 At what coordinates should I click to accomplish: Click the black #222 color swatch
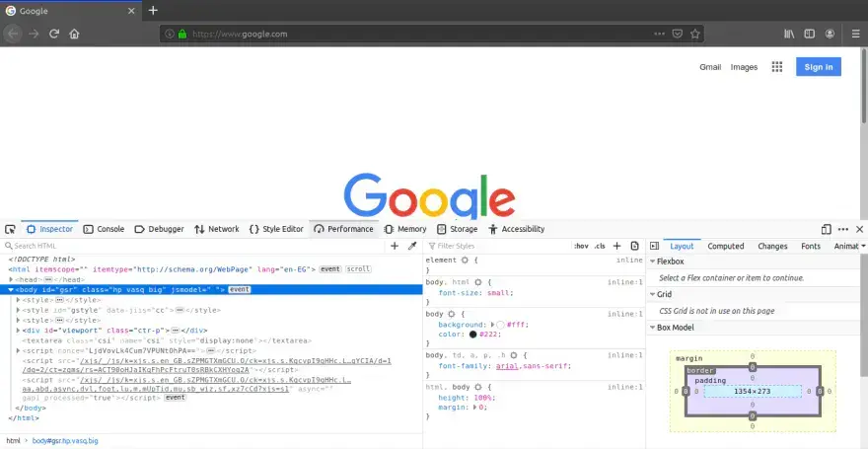point(472,335)
